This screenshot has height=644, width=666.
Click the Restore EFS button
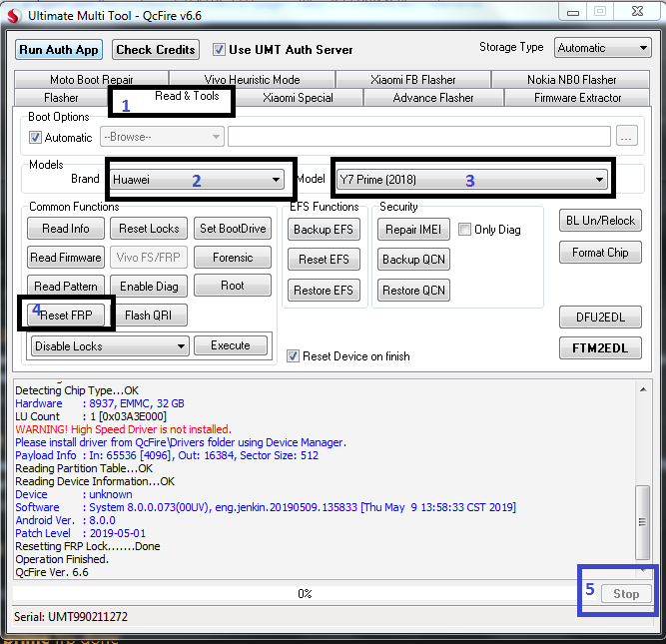click(x=324, y=291)
